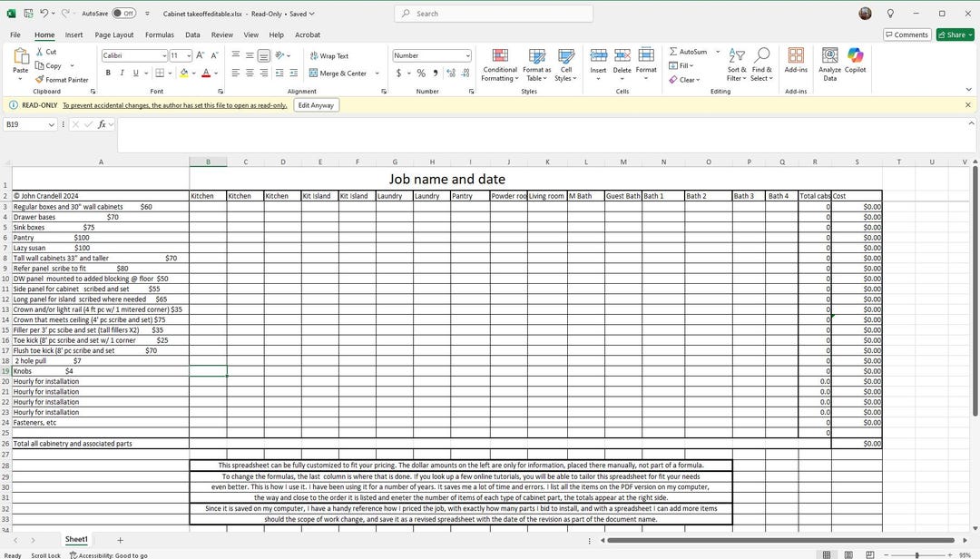980x559 pixels.
Task: Click the Paste clipboard icon
Action: tap(21, 56)
